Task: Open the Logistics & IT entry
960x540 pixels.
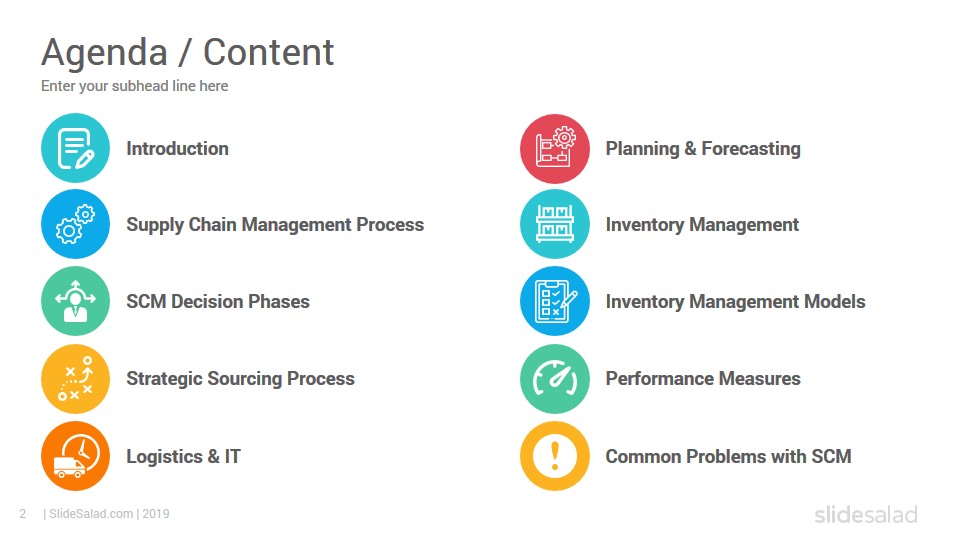Action: point(183,457)
